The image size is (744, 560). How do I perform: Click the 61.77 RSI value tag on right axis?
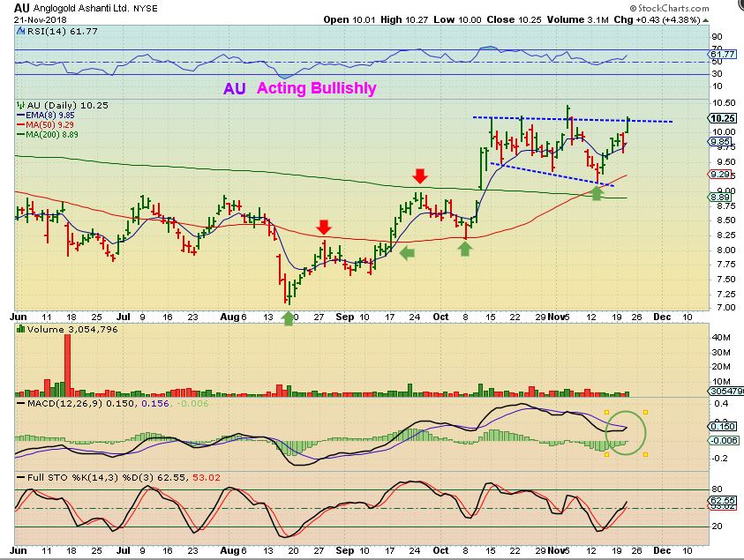click(723, 55)
